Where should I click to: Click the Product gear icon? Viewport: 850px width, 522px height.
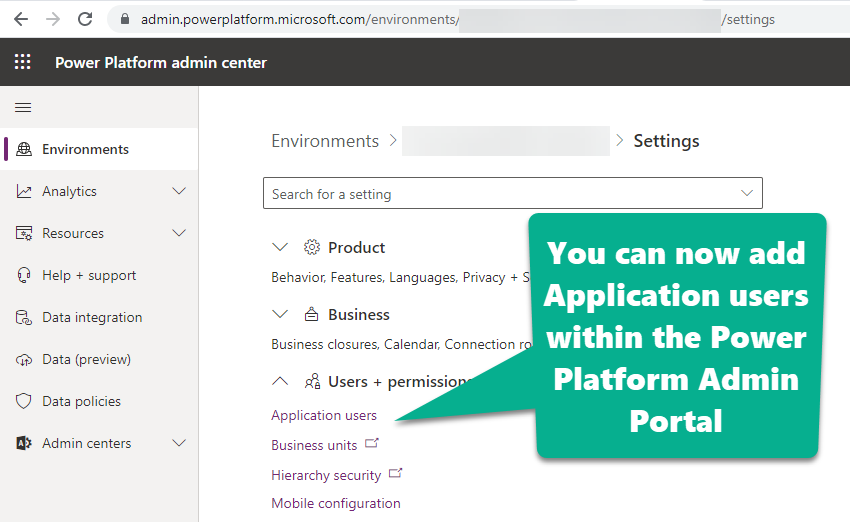(x=312, y=247)
